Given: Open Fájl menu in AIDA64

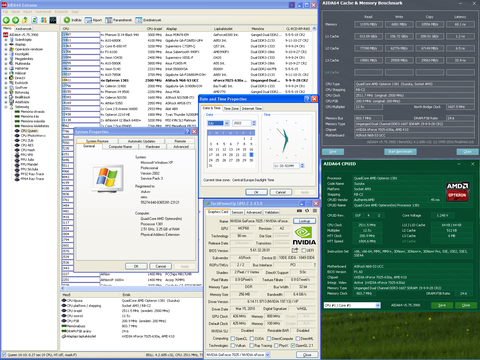Looking at the screenshot, I should pos(5,12).
